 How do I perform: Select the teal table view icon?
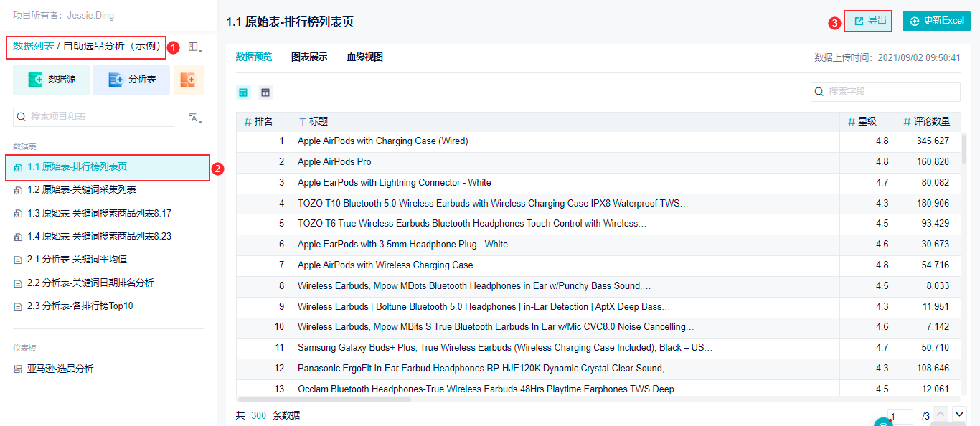coord(244,93)
